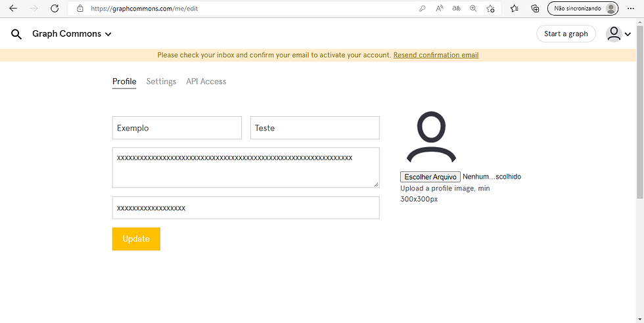The height and width of the screenshot is (323, 644).
Task: Click the multi-line bio text area
Action: [246, 167]
